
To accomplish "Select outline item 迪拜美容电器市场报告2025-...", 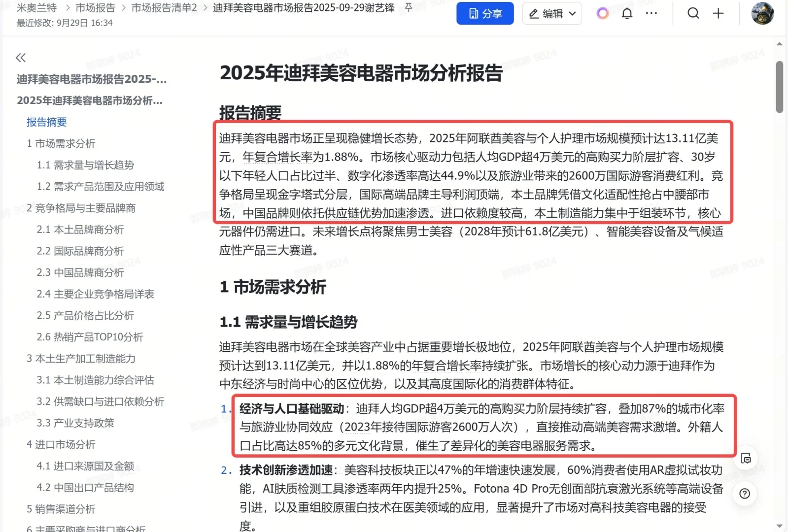I will 92,79.
